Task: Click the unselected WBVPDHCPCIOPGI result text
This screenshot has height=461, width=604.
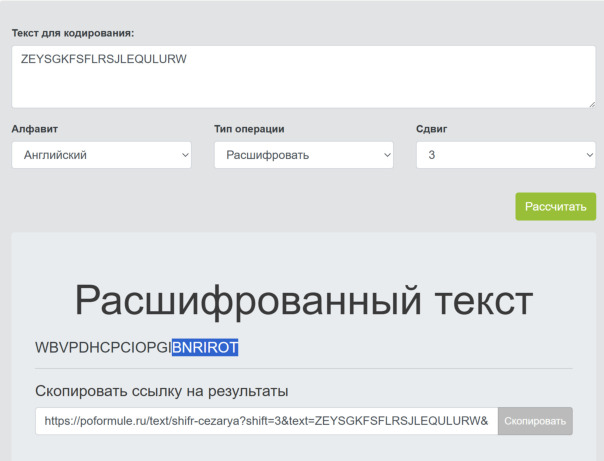Action: 102,348
